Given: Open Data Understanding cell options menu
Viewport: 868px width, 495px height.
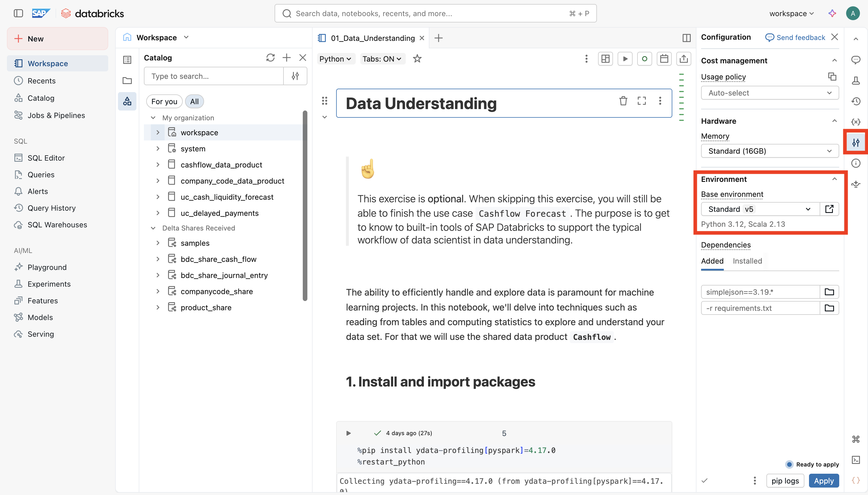Looking at the screenshot, I should tap(660, 101).
